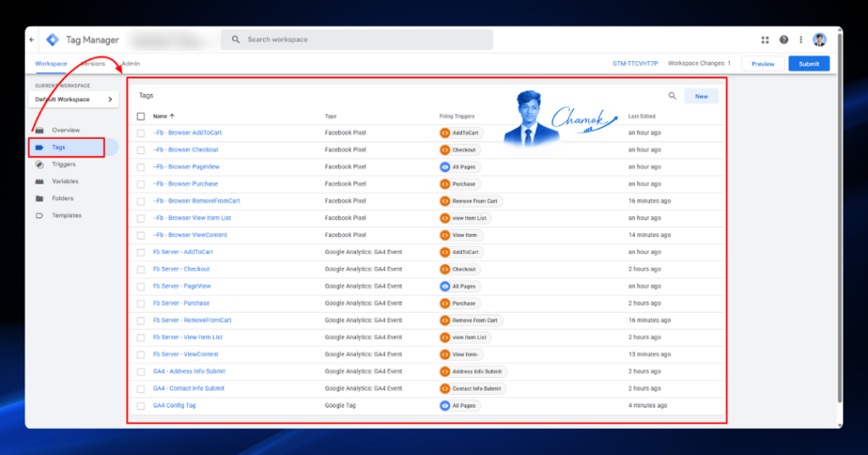Expand the Default Workspace chevron
Viewport: 868px width, 455px height.
click(110, 100)
